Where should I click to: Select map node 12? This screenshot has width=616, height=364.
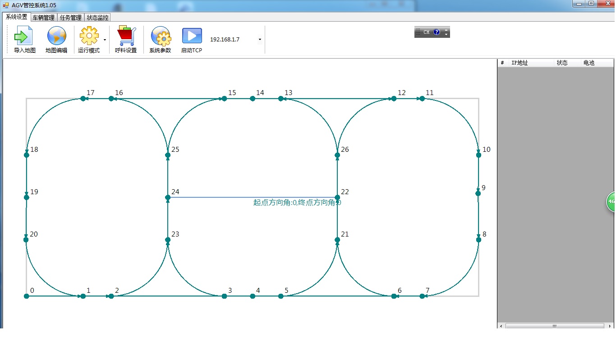(x=394, y=99)
